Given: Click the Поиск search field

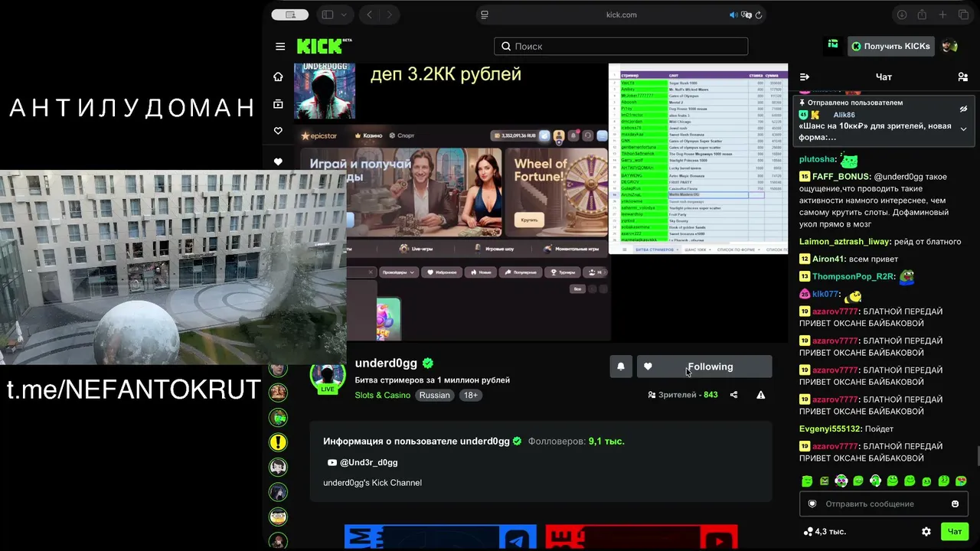Looking at the screenshot, I should [621, 46].
